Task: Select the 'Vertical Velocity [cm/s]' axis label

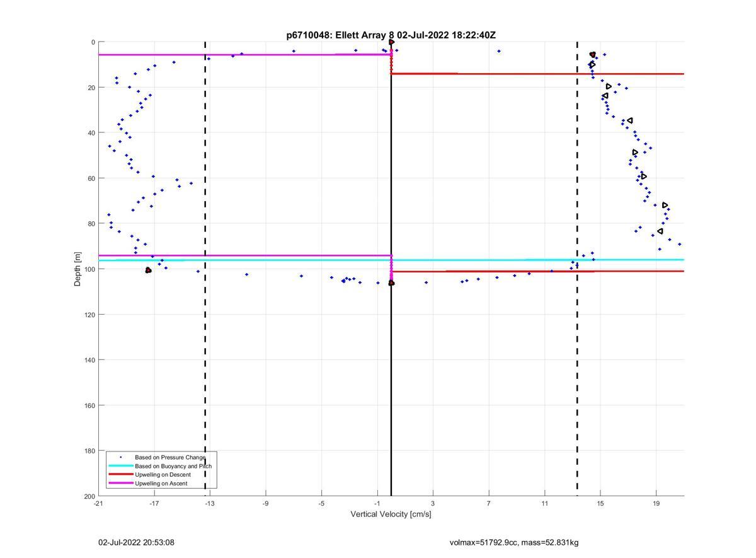Action: [391, 514]
